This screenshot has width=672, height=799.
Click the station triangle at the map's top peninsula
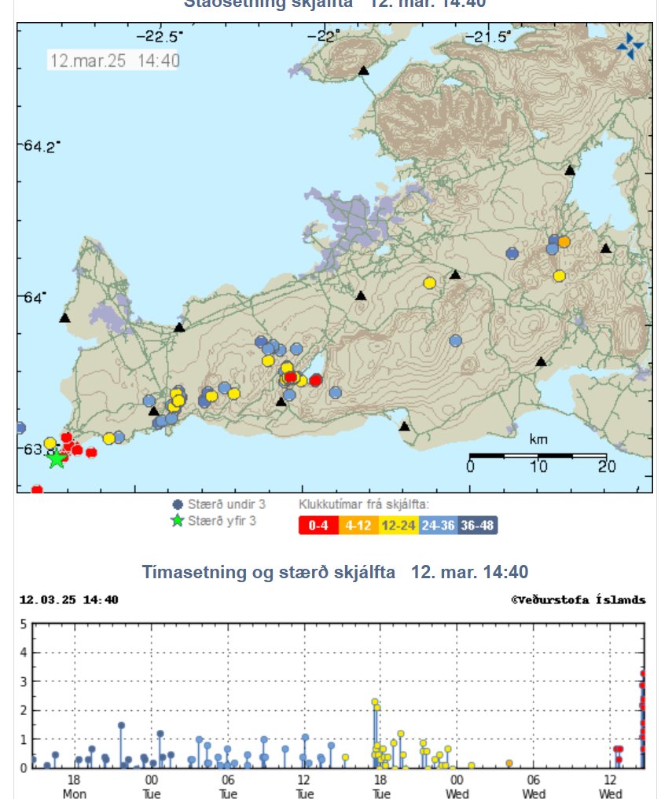(363, 71)
